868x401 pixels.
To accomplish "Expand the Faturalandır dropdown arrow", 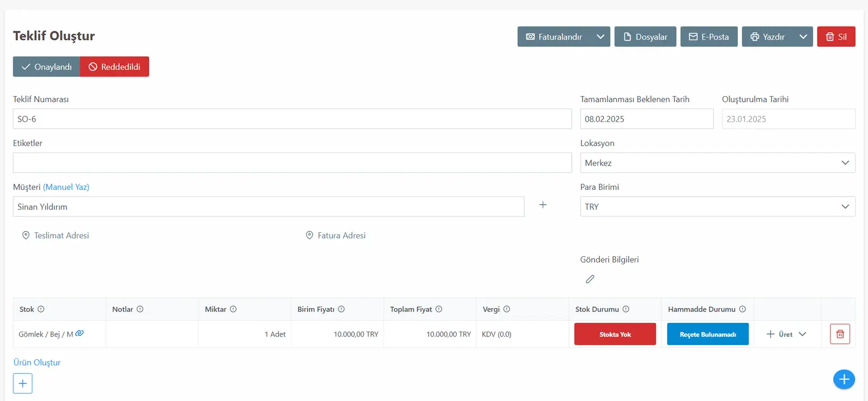I will tap(601, 37).
